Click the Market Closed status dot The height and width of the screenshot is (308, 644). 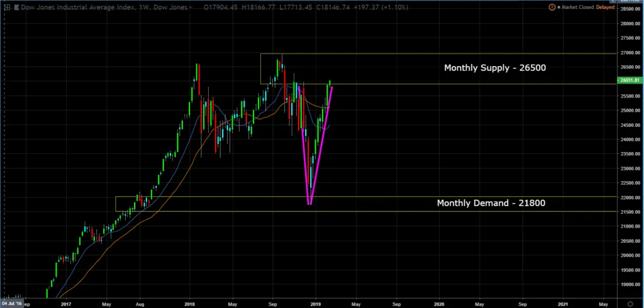pos(558,8)
